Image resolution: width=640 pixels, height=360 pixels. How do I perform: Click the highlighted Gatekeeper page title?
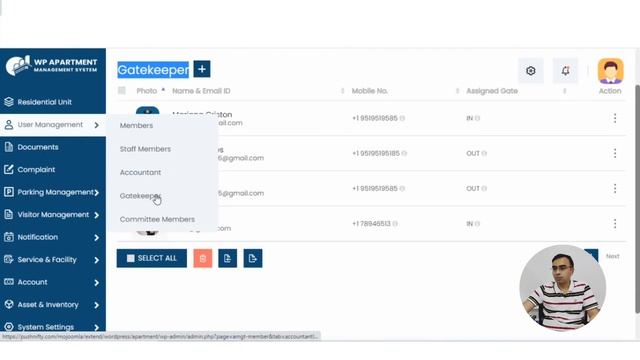[x=153, y=70]
